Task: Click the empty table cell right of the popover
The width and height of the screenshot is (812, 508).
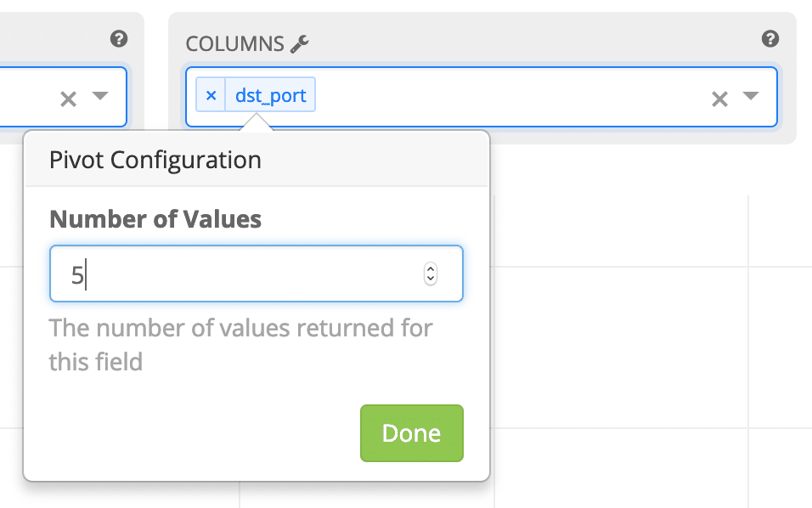Action: (x=622, y=347)
